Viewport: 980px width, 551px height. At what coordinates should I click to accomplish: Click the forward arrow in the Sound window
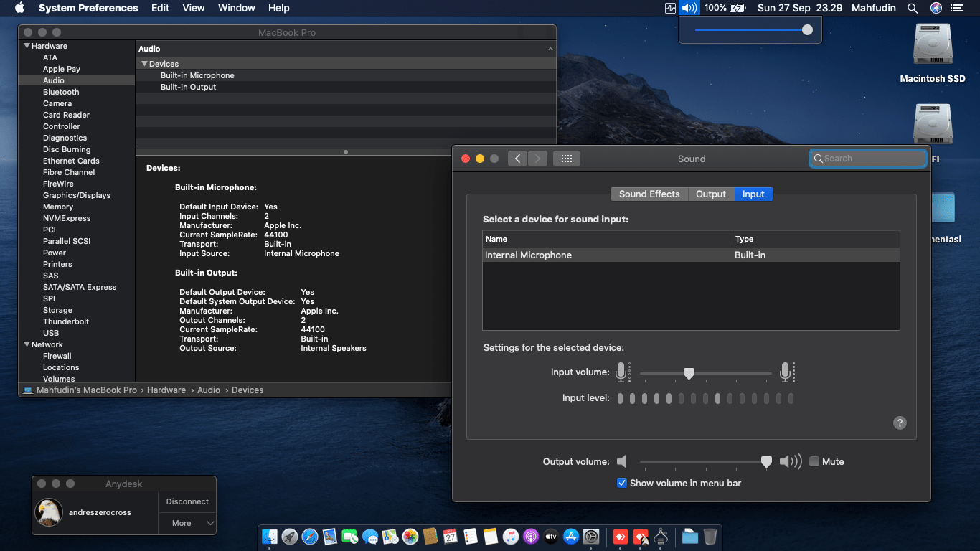click(x=537, y=159)
